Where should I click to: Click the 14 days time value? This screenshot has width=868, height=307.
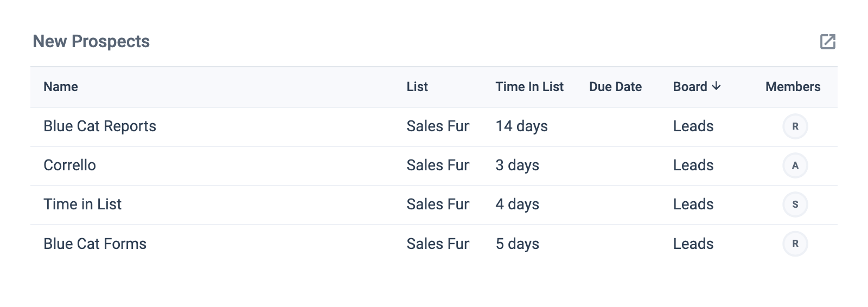[x=521, y=126]
